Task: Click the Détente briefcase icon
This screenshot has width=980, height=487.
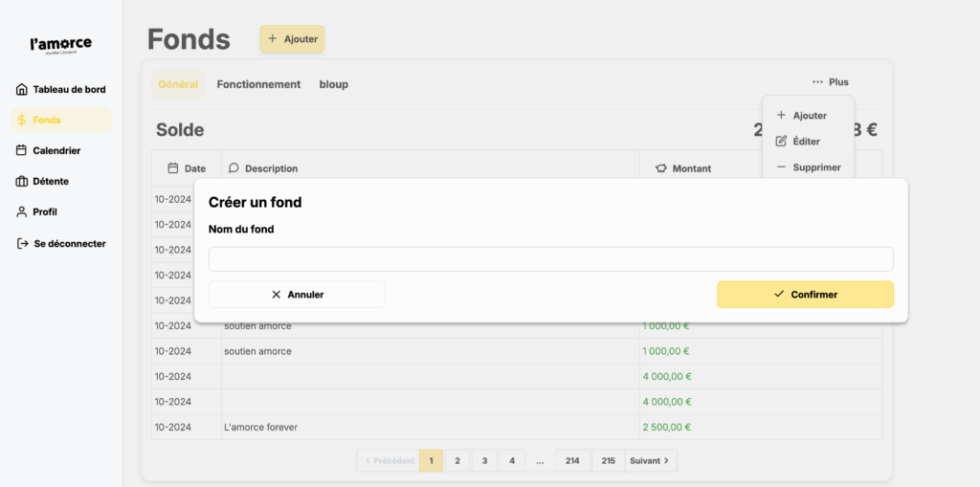Action: [x=22, y=181]
